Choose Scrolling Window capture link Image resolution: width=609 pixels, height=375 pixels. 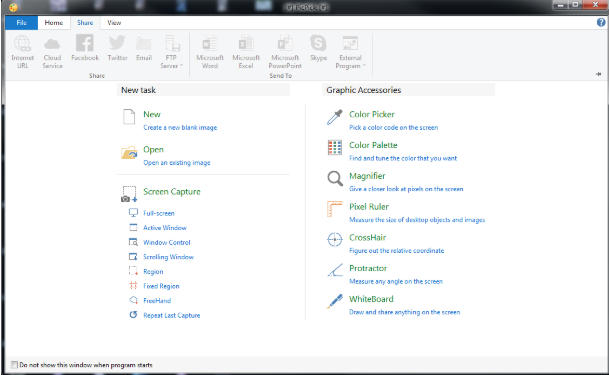click(168, 257)
